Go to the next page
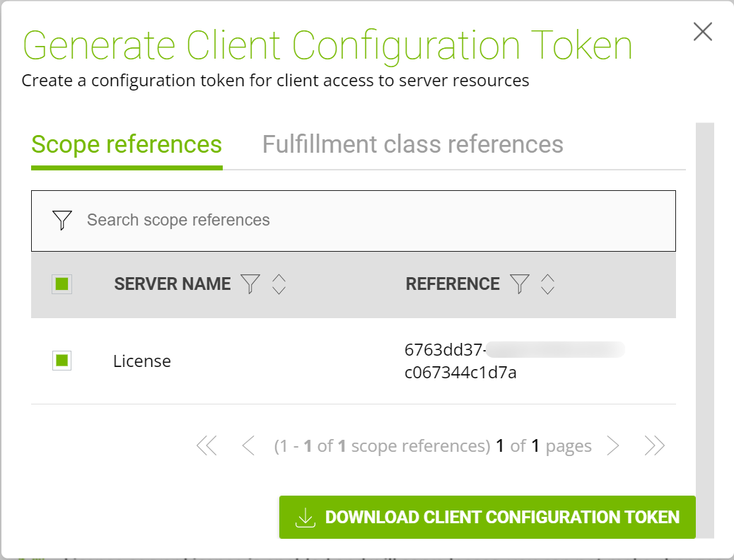This screenshot has width=734, height=560. tap(613, 445)
